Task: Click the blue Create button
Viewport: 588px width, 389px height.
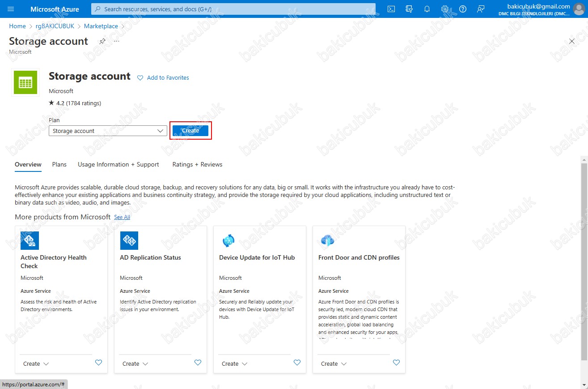Action: click(x=190, y=131)
